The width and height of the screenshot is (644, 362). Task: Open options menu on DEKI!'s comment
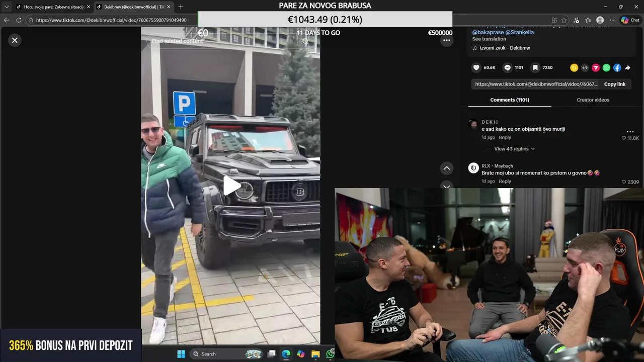coord(630,131)
